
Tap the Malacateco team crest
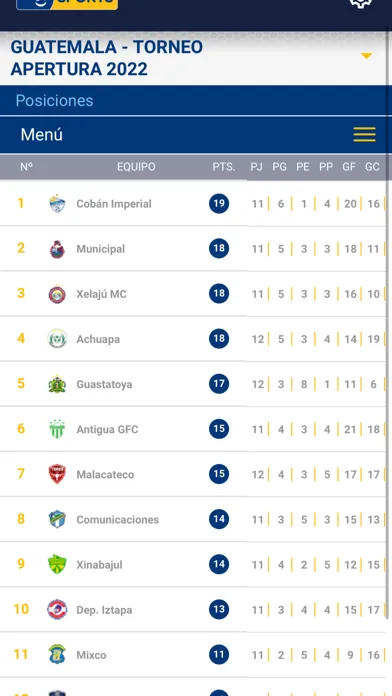pyautogui.click(x=57, y=475)
